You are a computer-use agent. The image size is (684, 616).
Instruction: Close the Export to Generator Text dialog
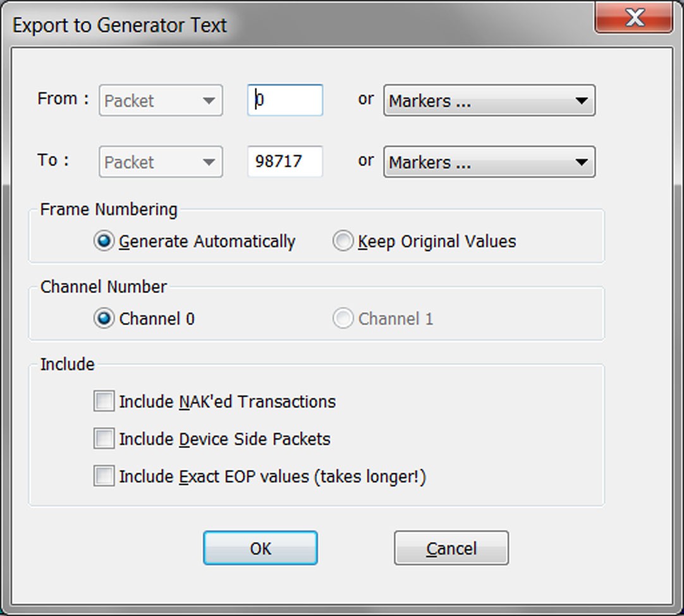pos(634,18)
